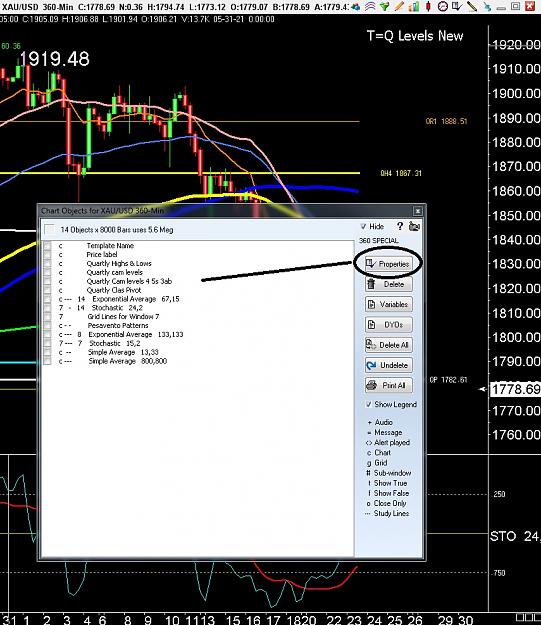Select Stochastic 24,2 list entry

[x=117, y=308]
